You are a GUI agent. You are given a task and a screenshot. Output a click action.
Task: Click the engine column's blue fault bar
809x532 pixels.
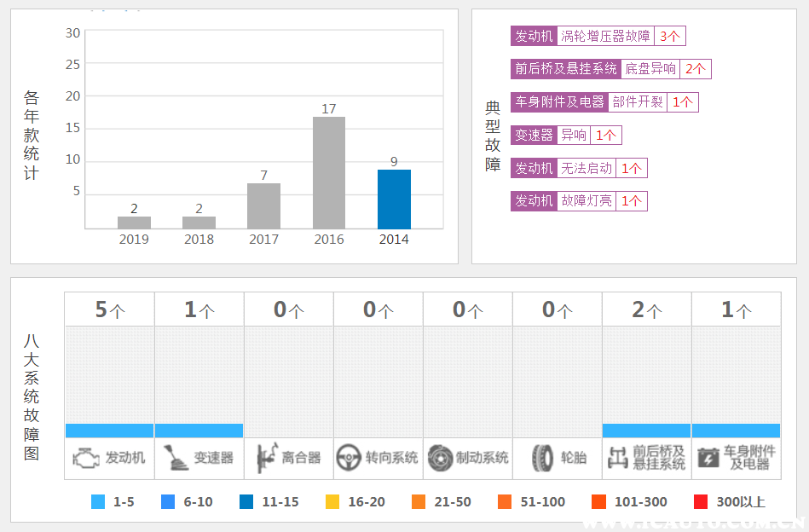tap(109, 431)
